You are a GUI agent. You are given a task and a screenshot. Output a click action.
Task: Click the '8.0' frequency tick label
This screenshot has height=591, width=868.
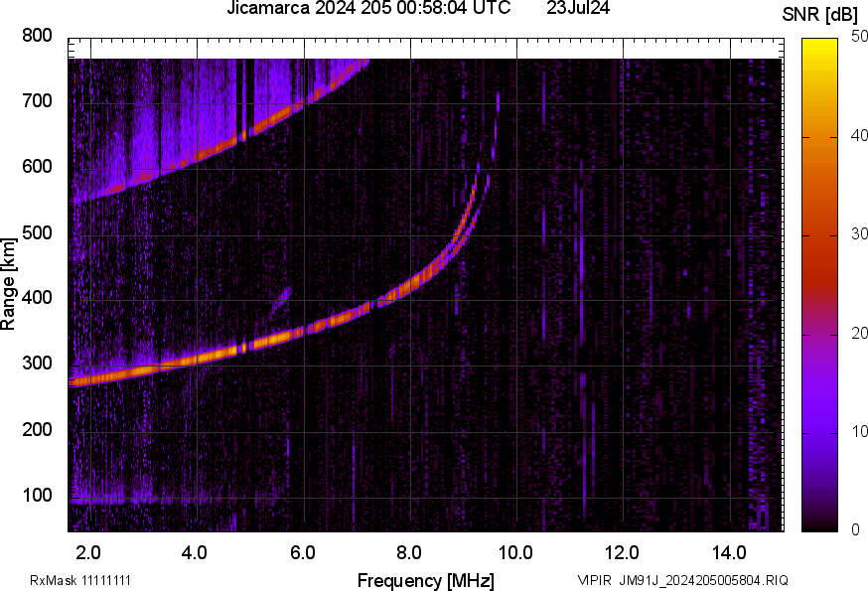click(x=408, y=553)
